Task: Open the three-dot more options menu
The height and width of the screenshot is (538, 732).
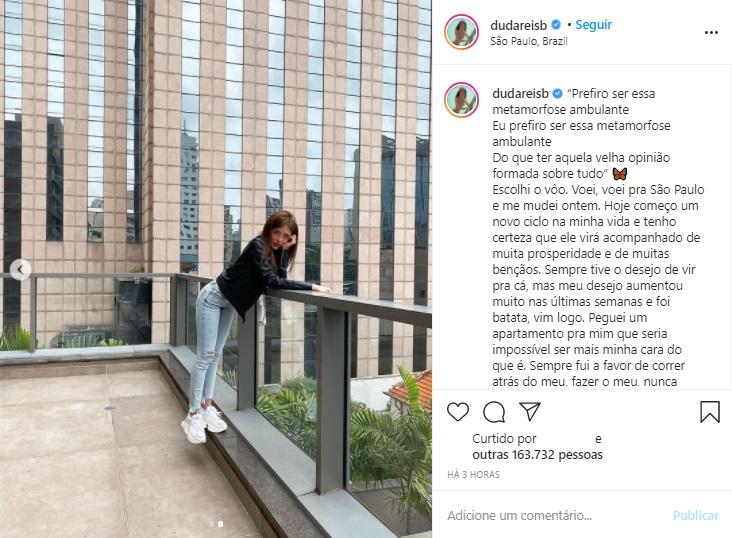Action: [711, 32]
